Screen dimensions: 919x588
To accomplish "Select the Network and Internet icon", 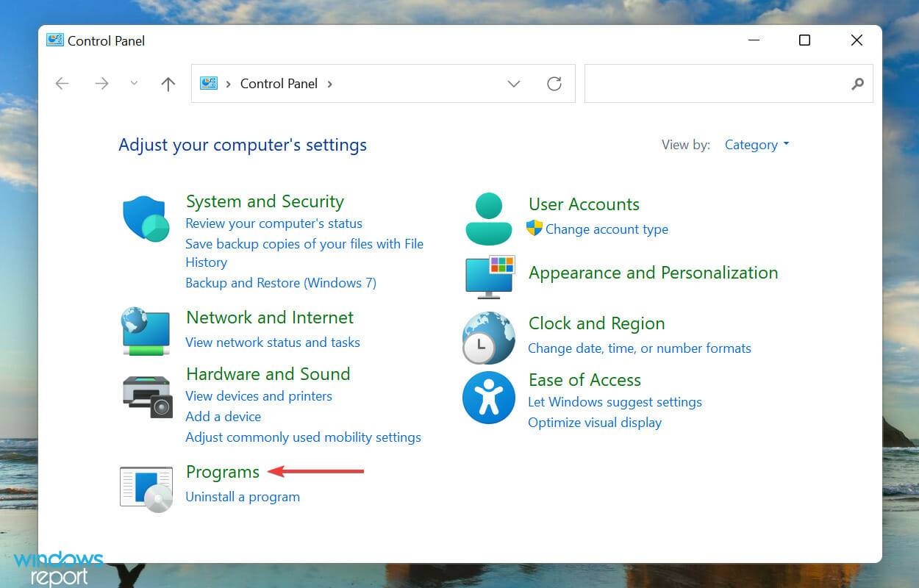I will [x=146, y=332].
